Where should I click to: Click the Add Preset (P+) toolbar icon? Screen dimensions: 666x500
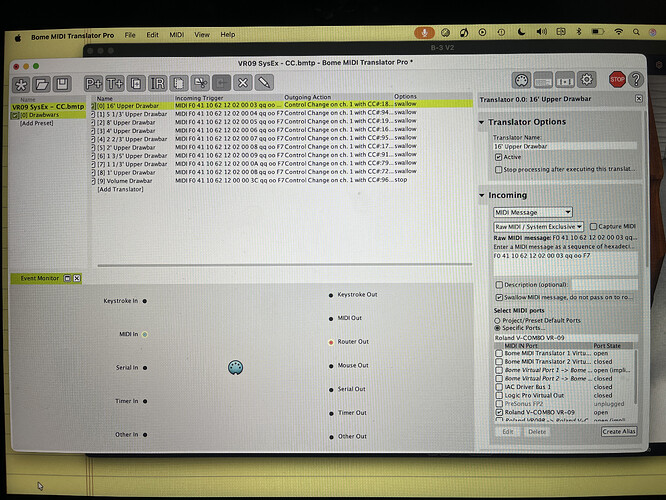95,82
